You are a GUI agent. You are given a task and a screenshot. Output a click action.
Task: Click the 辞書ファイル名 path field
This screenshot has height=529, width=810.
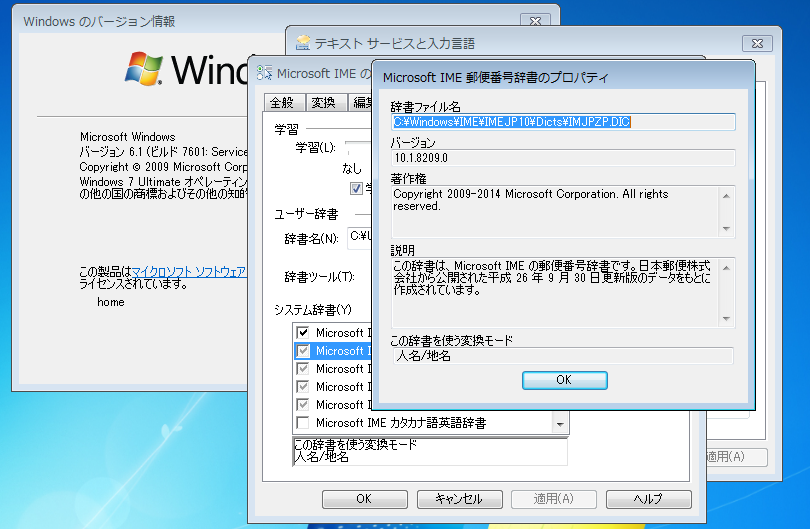(x=563, y=122)
